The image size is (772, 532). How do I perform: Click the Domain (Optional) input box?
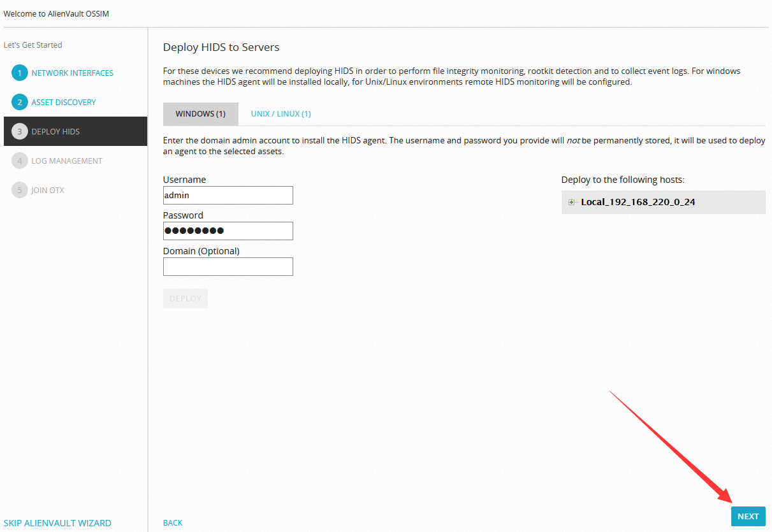click(x=228, y=266)
